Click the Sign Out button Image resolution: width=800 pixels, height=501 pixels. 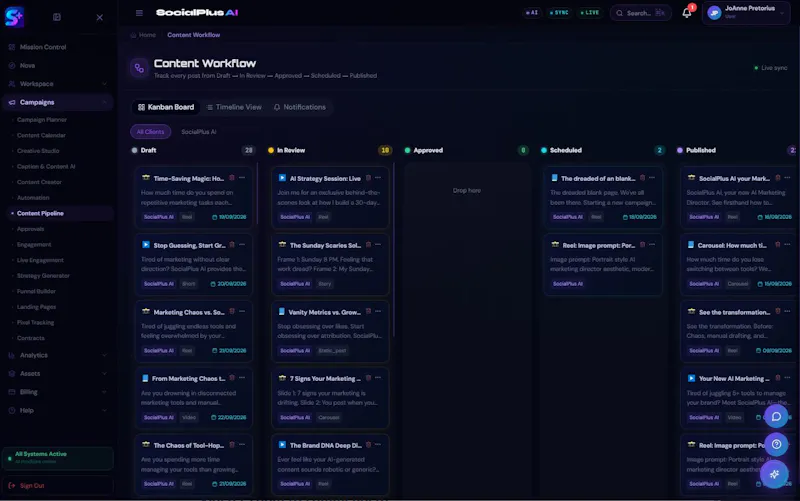tap(57, 486)
